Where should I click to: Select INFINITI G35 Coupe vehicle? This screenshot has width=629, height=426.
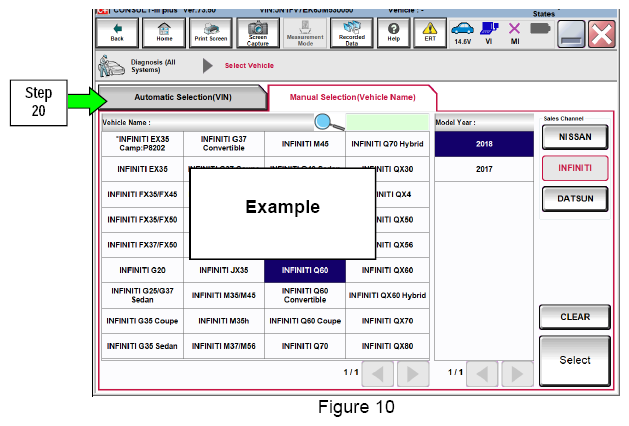[142, 321]
